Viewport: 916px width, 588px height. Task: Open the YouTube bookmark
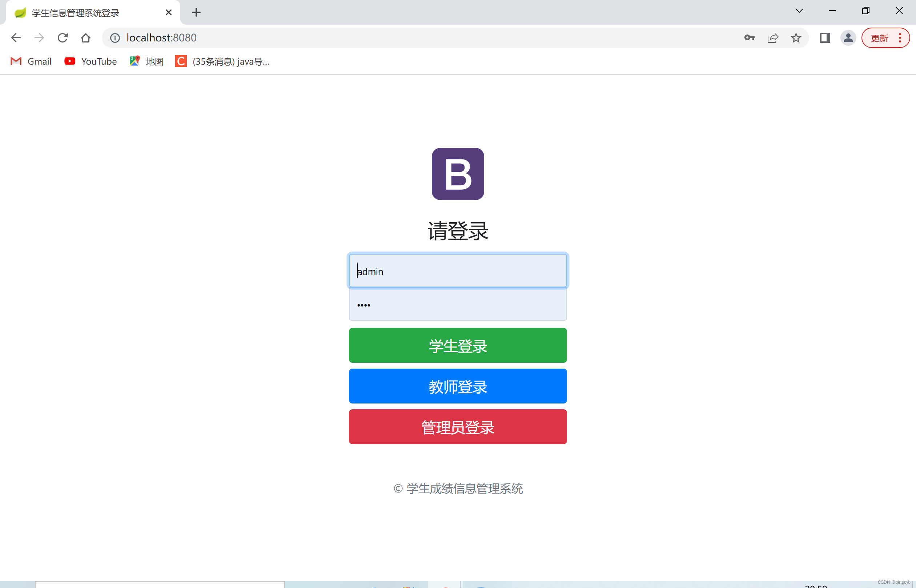click(x=91, y=61)
